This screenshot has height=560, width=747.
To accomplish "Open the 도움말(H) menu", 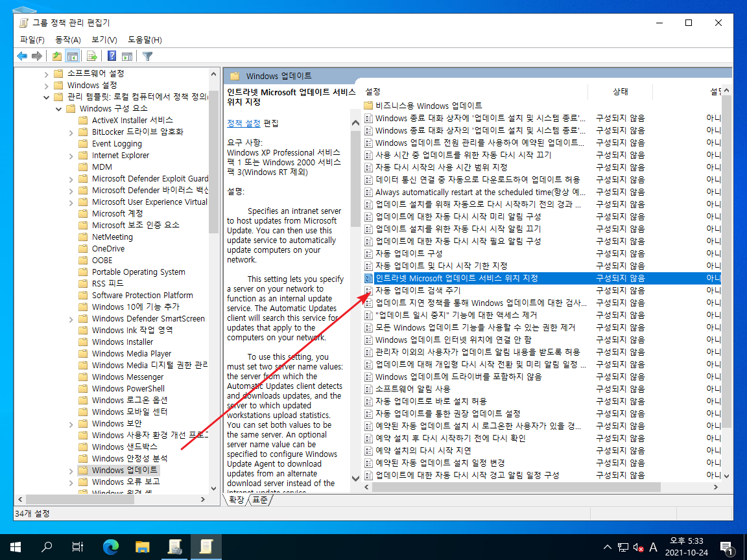I will [x=145, y=40].
